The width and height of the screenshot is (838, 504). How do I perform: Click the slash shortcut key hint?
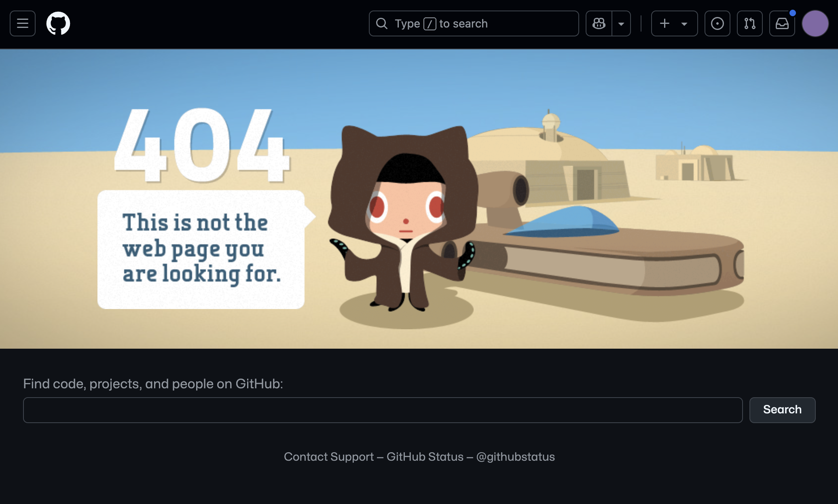pos(430,24)
